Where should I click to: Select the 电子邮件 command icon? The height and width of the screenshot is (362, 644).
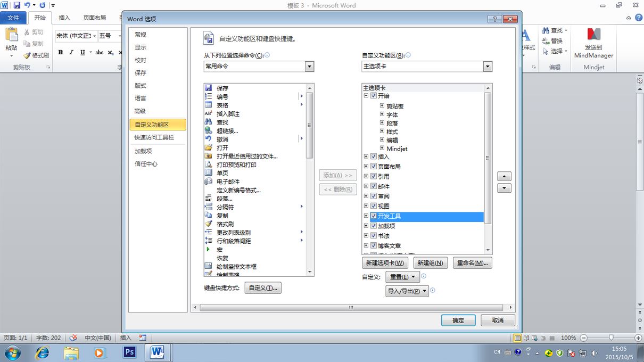(x=209, y=182)
